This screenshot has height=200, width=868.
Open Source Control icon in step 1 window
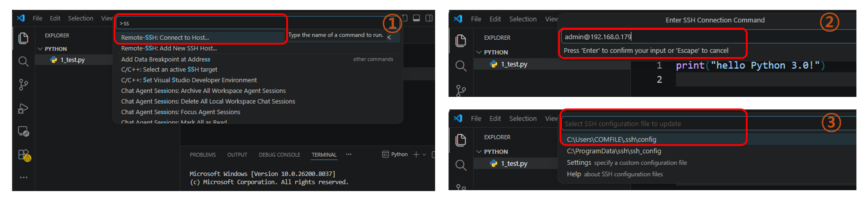point(23,85)
